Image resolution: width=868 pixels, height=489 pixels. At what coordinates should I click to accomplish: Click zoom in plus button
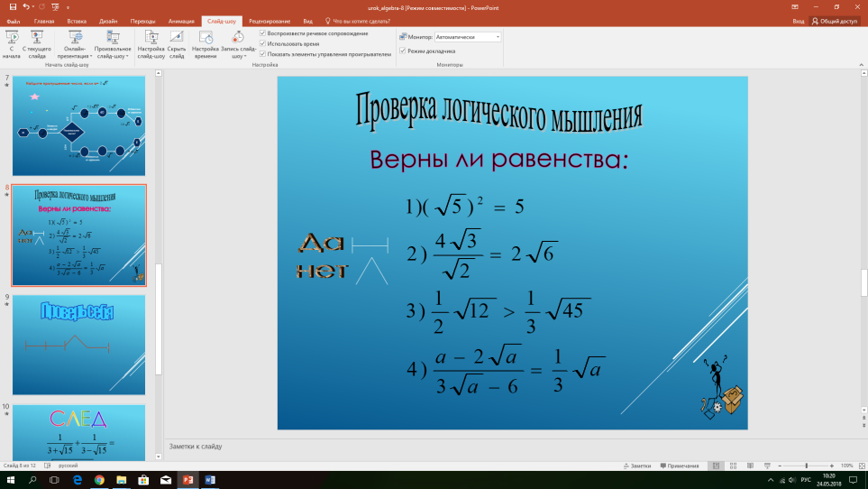pos(831,466)
